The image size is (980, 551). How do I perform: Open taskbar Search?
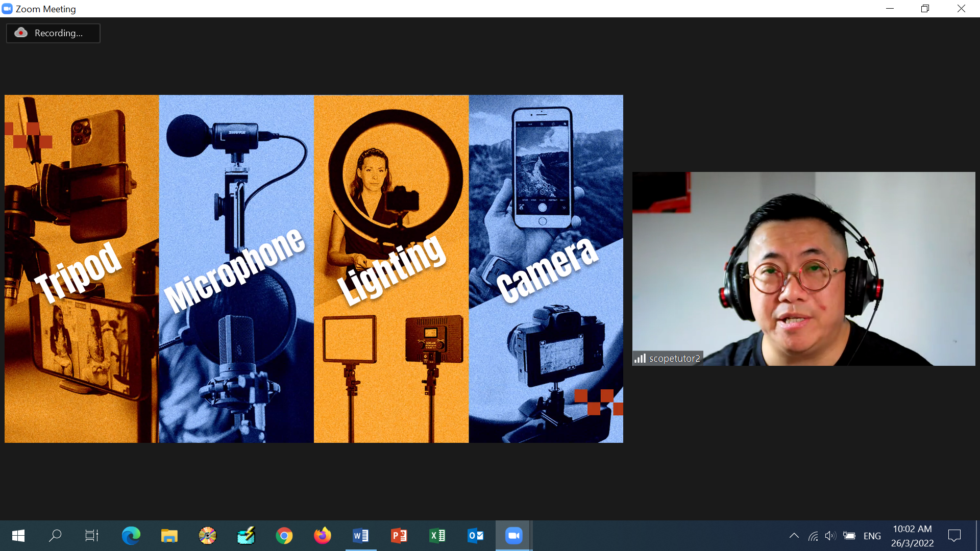pos(55,536)
